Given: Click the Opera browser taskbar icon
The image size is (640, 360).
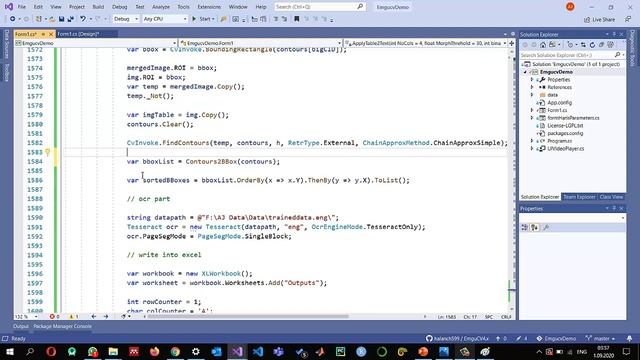Looking at the screenshot, I should [x=51, y=351].
